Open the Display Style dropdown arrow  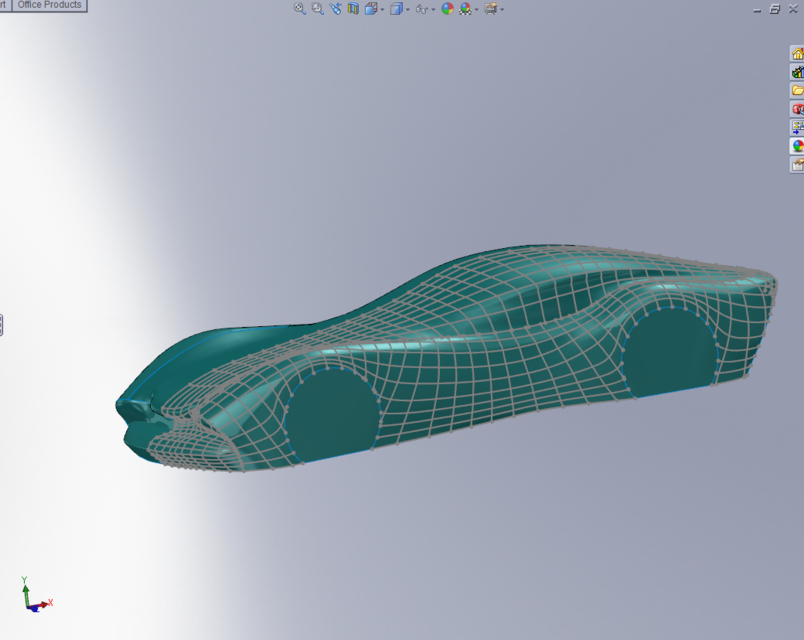tap(407, 10)
